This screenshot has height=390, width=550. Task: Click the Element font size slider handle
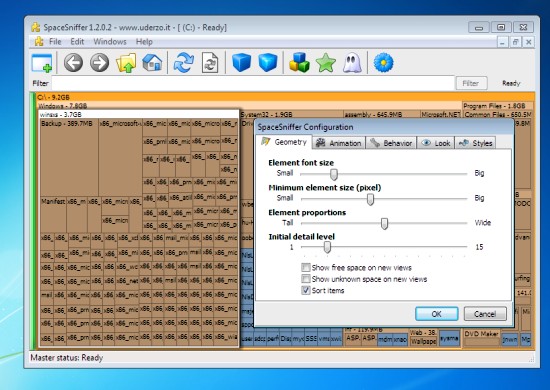coord(334,174)
